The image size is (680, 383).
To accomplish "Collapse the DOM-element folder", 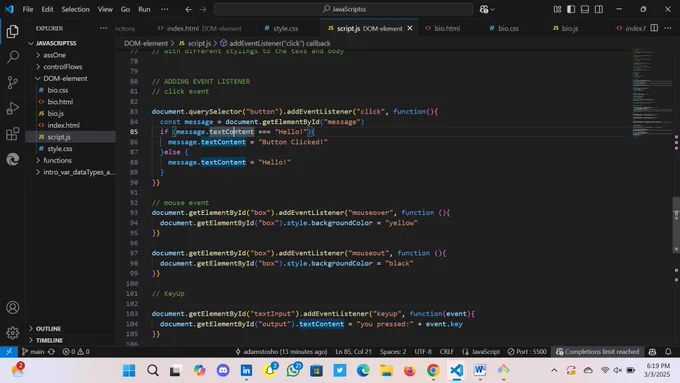I will click(x=65, y=79).
